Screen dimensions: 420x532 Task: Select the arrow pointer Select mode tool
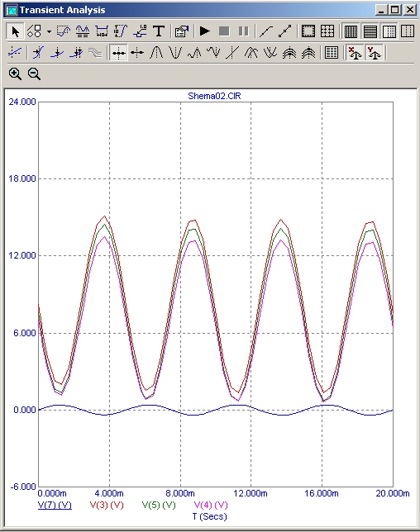(15, 31)
